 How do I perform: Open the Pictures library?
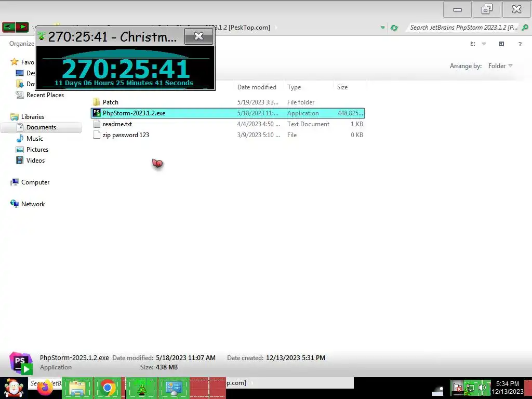pyautogui.click(x=37, y=150)
